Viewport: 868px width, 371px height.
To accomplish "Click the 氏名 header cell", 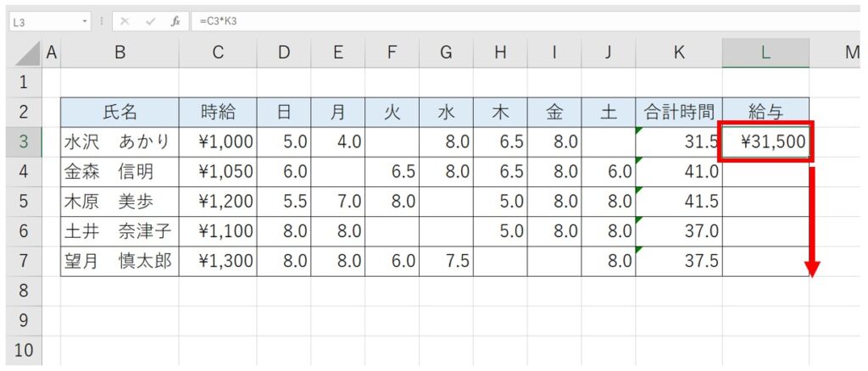I will (120, 111).
